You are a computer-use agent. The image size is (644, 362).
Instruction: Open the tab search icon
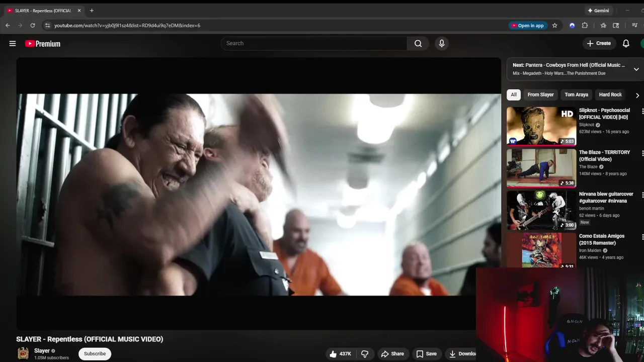(x=616, y=25)
